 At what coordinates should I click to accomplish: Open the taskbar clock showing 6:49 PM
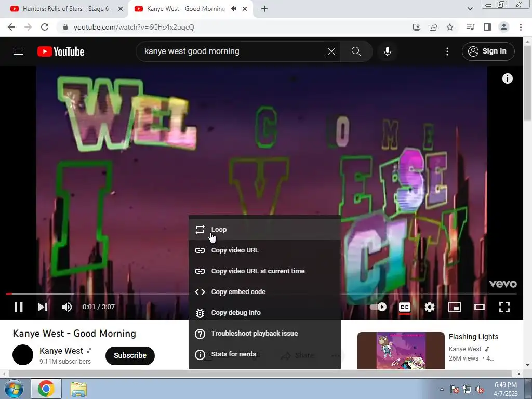click(506, 389)
